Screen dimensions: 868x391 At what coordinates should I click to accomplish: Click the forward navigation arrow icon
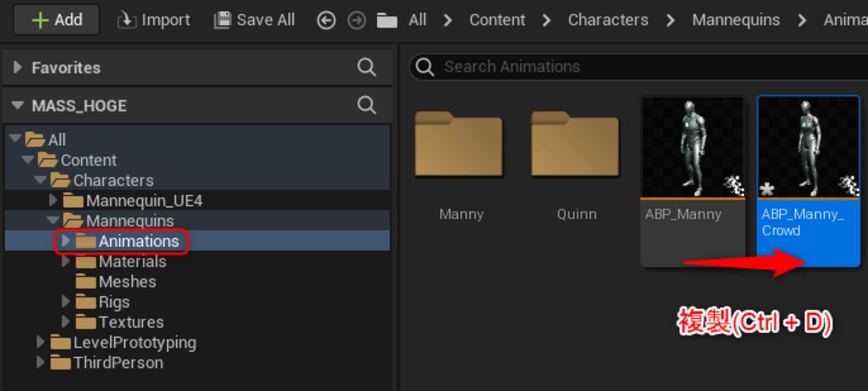pos(357,21)
